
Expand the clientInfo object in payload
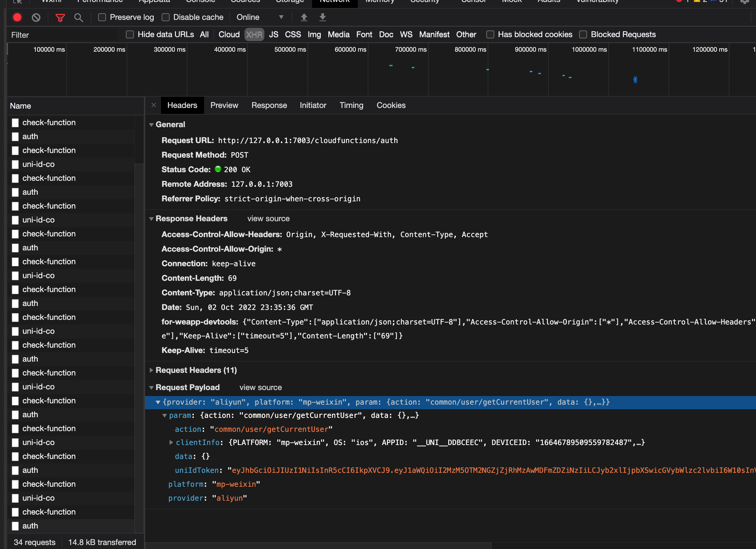pyautogui.click(x=171, y=442)
